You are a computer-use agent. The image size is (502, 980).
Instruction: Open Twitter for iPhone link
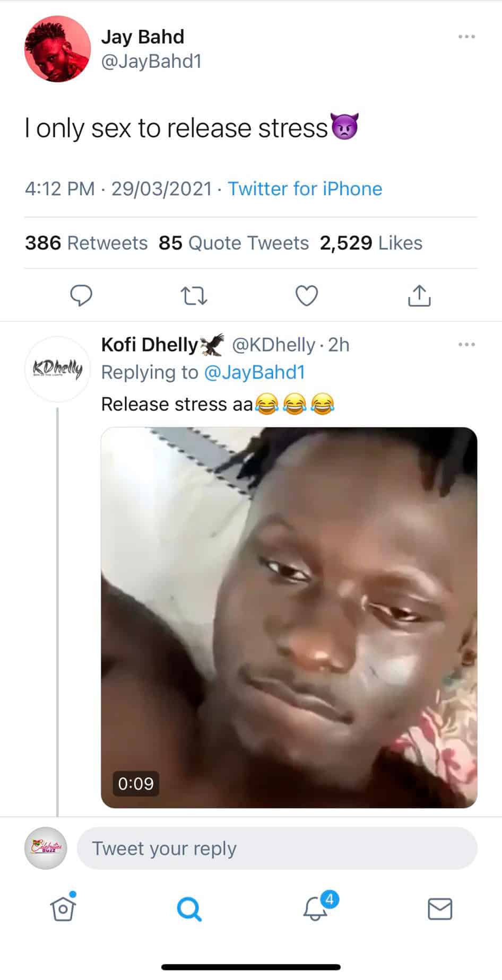[x=305, y=189]
